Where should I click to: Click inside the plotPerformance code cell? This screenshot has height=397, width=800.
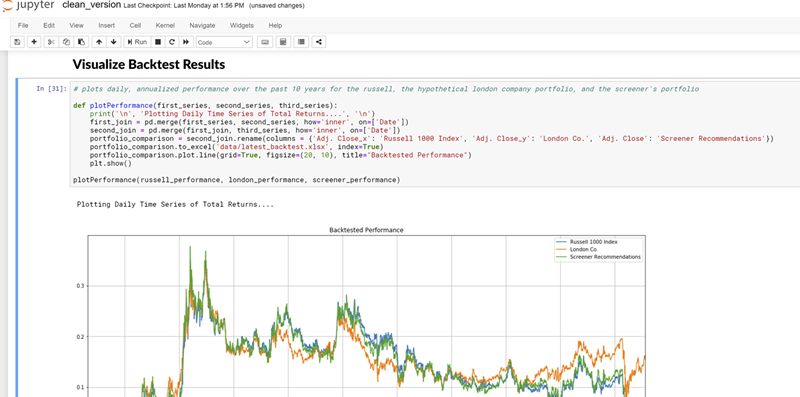tap(434, 134)
